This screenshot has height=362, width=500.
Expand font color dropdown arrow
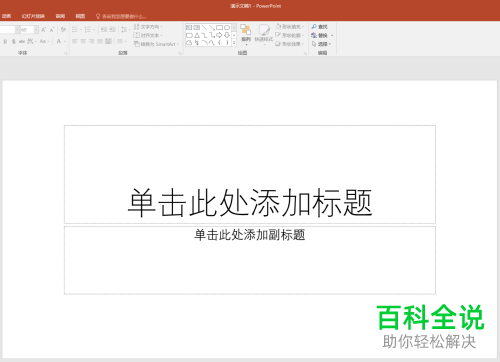[65, 42]
